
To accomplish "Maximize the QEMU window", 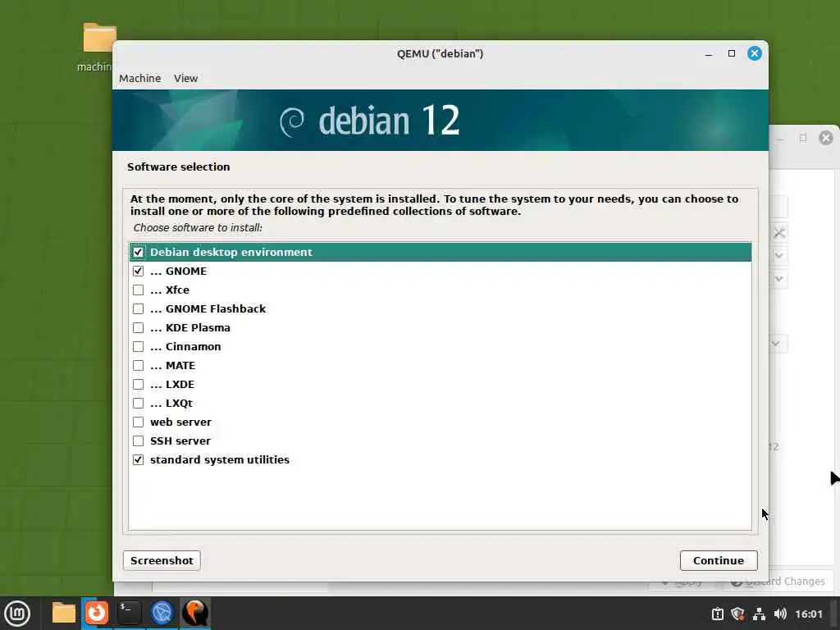I will point(732,53).
